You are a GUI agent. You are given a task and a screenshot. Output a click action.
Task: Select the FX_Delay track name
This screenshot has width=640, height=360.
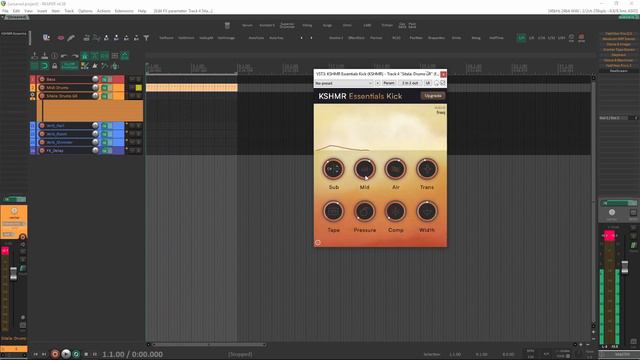55,151
